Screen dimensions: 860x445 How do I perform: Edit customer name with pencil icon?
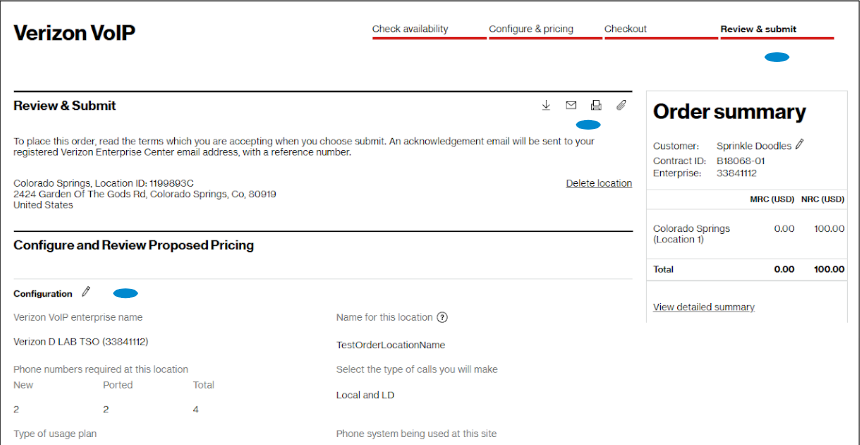[x=800, y=144]
